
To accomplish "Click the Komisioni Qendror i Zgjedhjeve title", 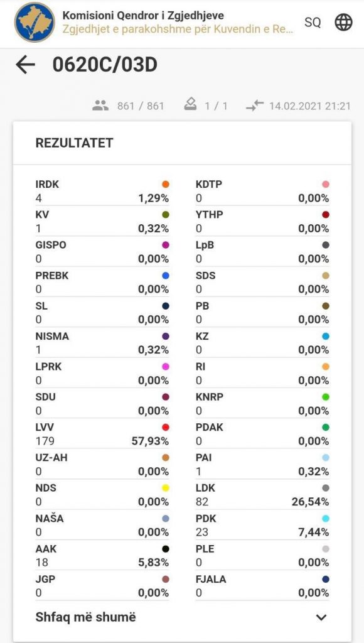I will click(143, 16).
